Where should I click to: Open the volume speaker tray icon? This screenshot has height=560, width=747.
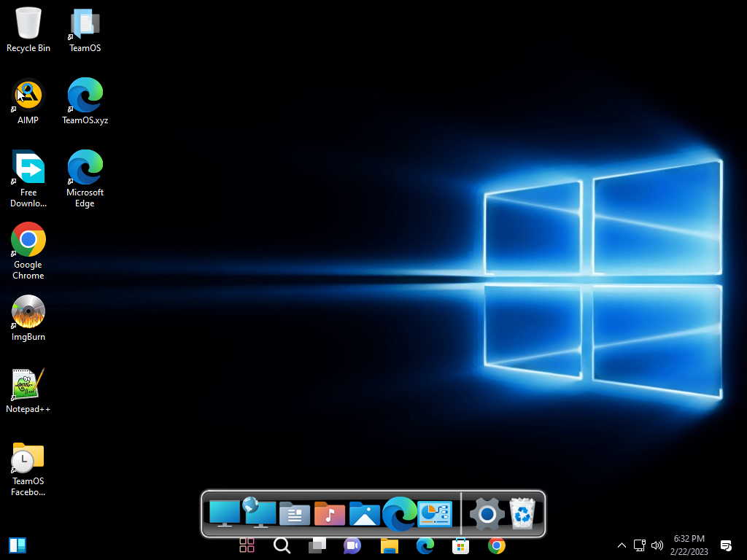pos(657,545)
